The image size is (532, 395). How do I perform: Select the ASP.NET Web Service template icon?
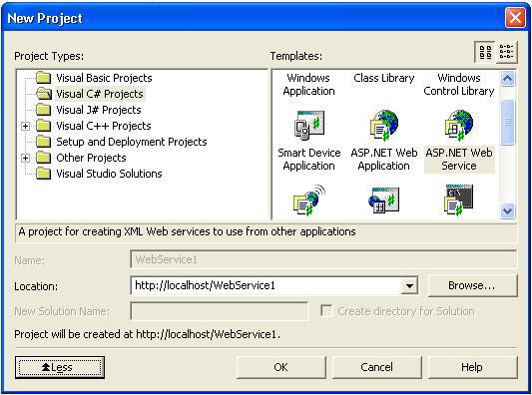pos(459,125)
